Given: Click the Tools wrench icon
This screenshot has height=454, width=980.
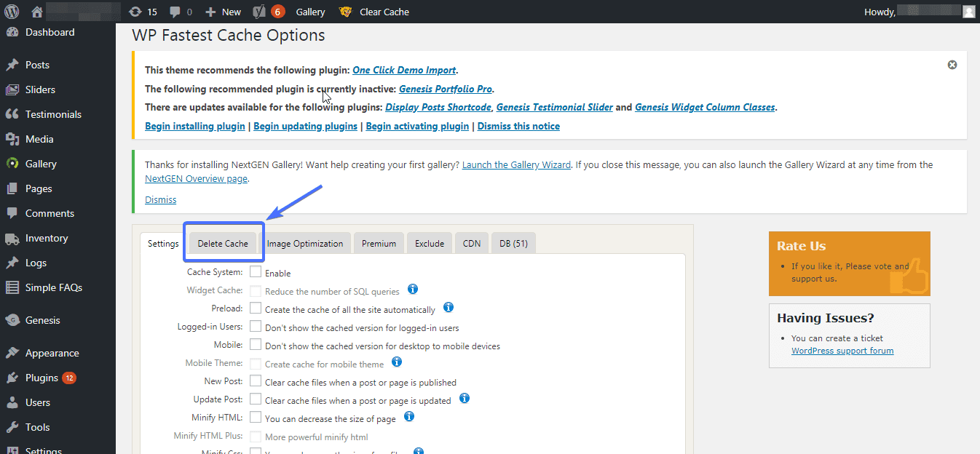Looking at the screenshot, I should click(12, 427).
